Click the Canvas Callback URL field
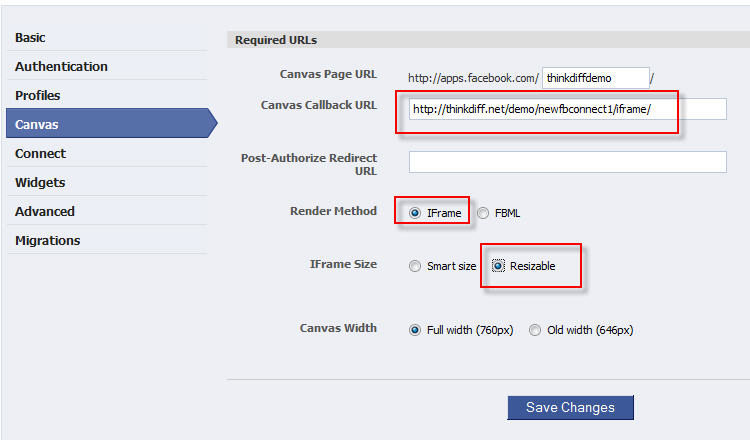The width and height of the screenshot is (750, 440). [568, 109]
